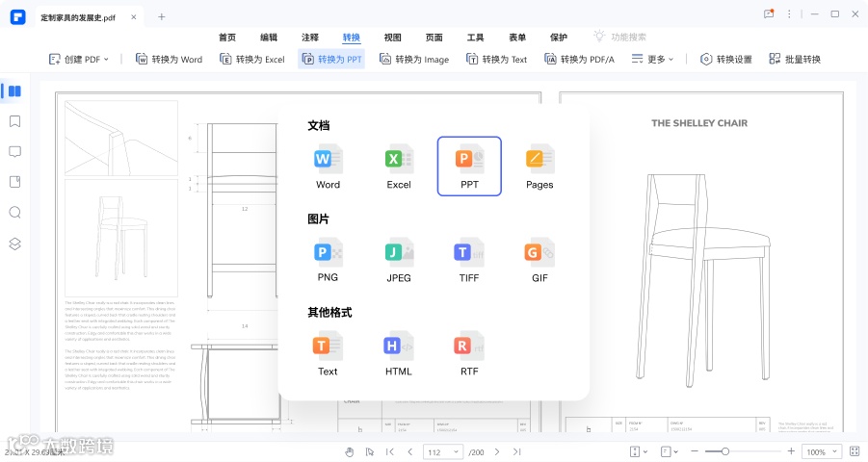Open the page layout display dropdown
The width and height of the screenshot is (868, 462).
tap(670, 452)
